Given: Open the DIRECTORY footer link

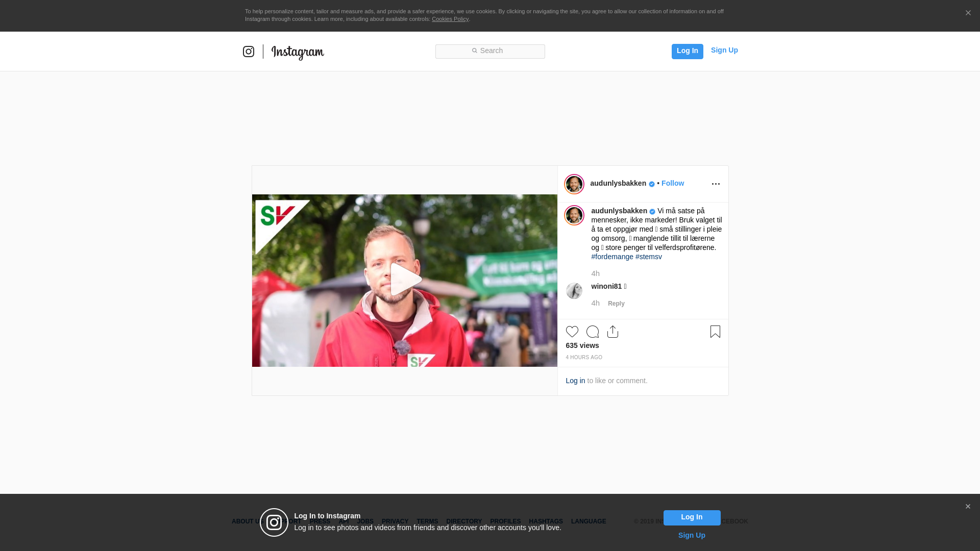Looking at the screenshot, I should tap(464, 521).
